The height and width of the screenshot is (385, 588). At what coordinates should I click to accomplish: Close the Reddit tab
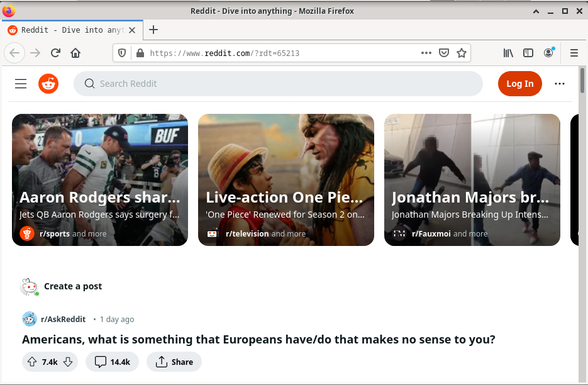(132, 30)
